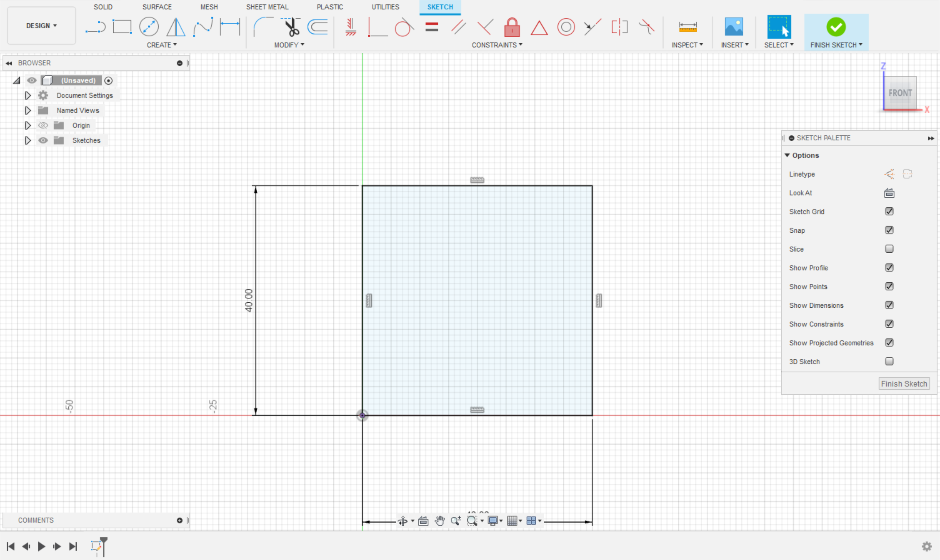Select the Trim scissors tool

(x=291, y=27)
